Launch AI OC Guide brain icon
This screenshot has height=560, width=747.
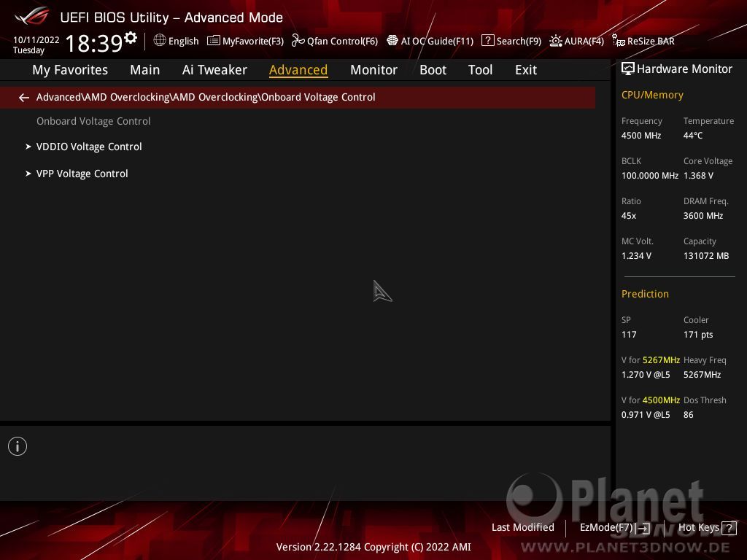tap(392, 41)
